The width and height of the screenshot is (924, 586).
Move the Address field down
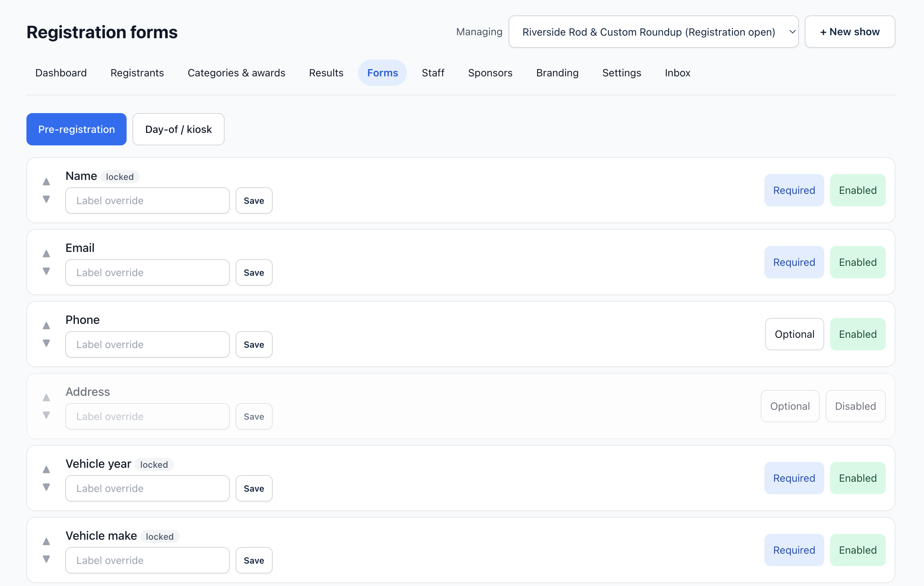pos(46,415)
